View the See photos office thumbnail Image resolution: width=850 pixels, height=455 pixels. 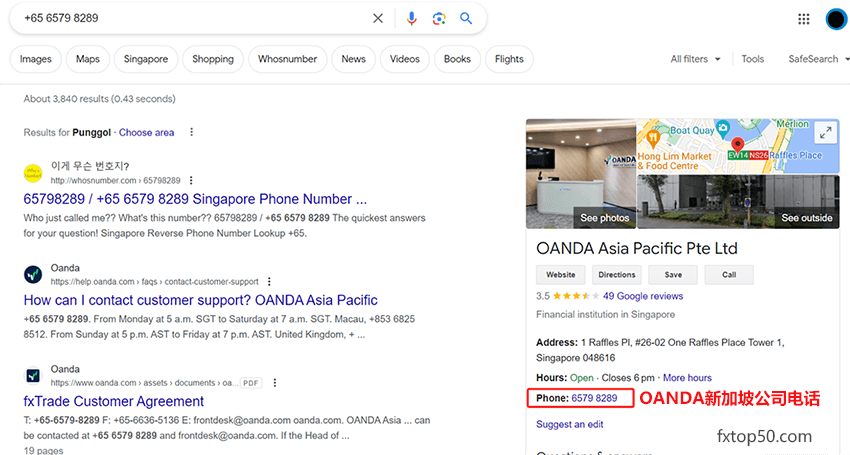(580, 175)
